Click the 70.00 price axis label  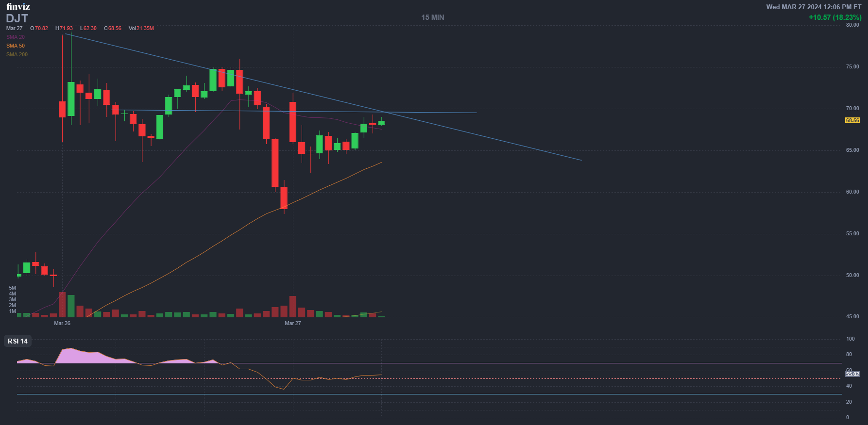852,108
